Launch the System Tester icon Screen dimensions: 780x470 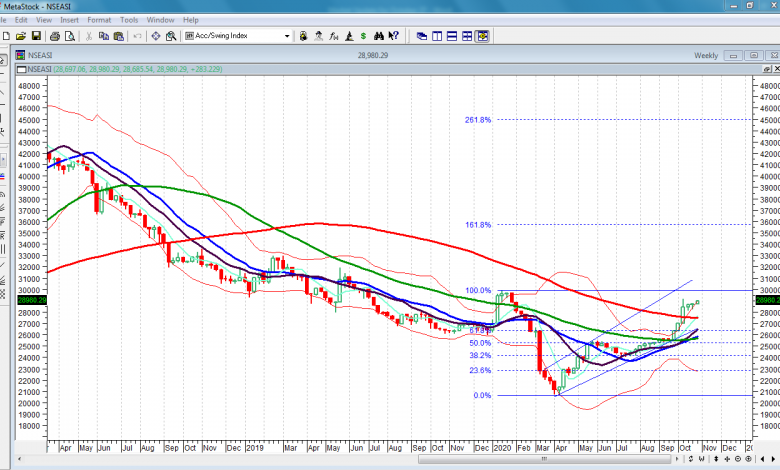click(x=349, y=36)
